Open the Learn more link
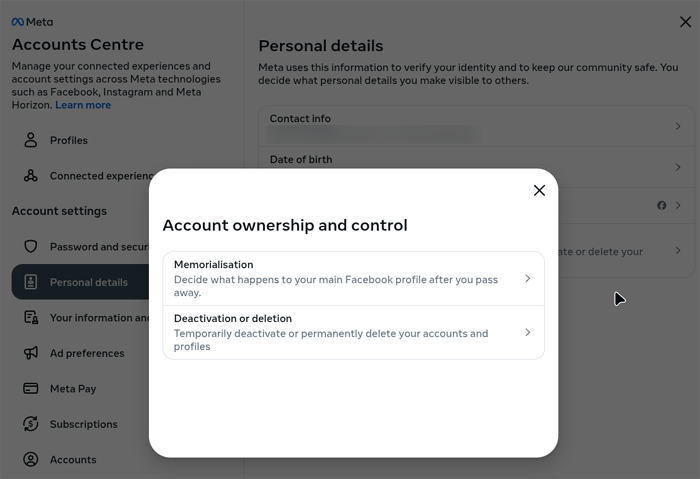The image size is (700, 479). point(83,105)
